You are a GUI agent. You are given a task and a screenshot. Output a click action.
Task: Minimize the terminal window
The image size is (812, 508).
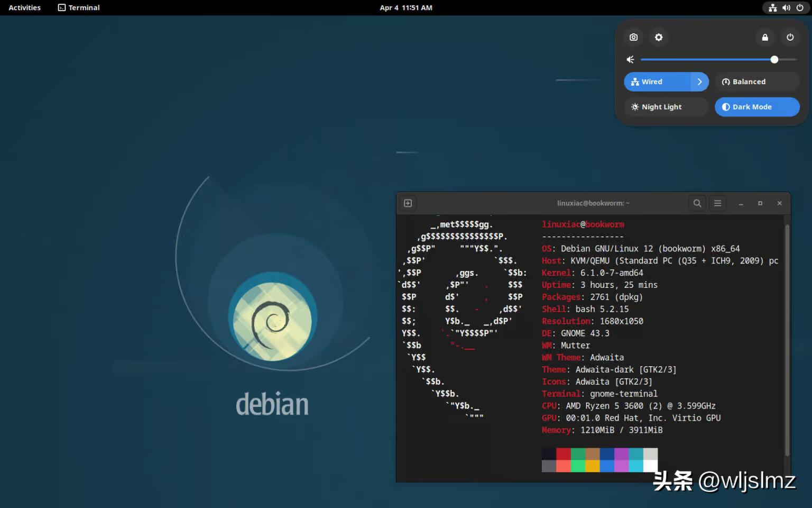[x=741, y=203]
